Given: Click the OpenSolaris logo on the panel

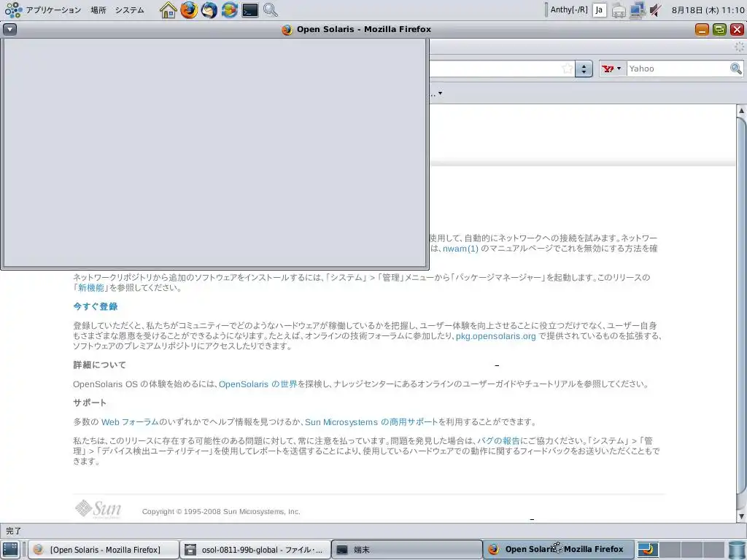Looking at the screenshot, I should 13,10.
